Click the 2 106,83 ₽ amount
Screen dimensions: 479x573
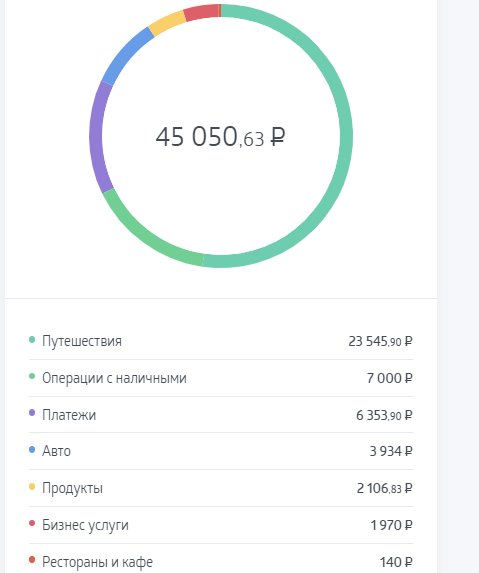click(385, 488)
